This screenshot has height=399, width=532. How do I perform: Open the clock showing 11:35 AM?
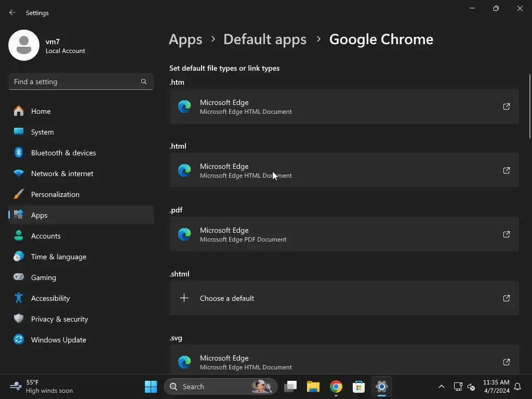click(x=496, y=387)
